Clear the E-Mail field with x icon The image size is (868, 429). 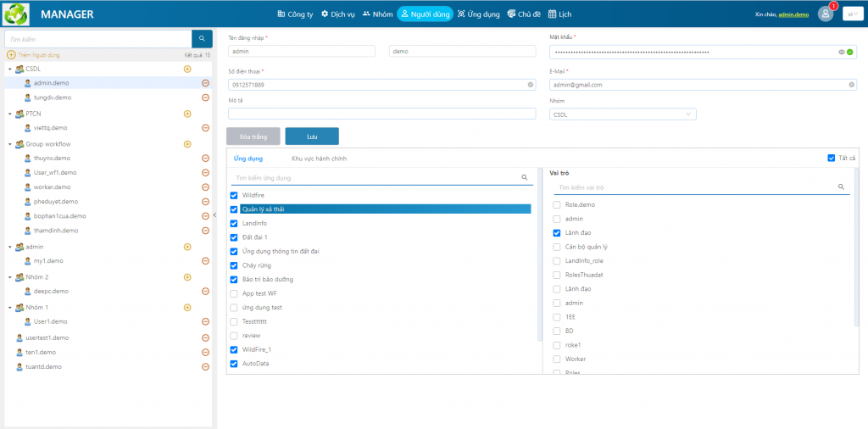click(x=850, y=85)
